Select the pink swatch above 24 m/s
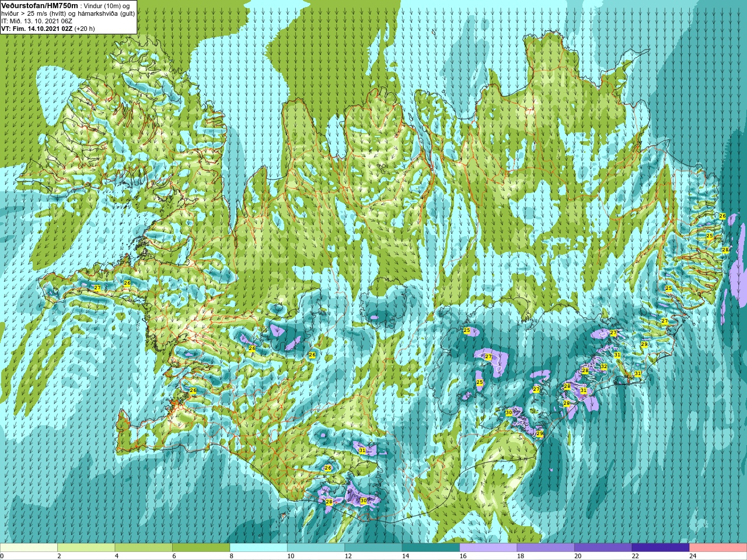The width and height of the screenshot is (747, 560). [718, 548]
